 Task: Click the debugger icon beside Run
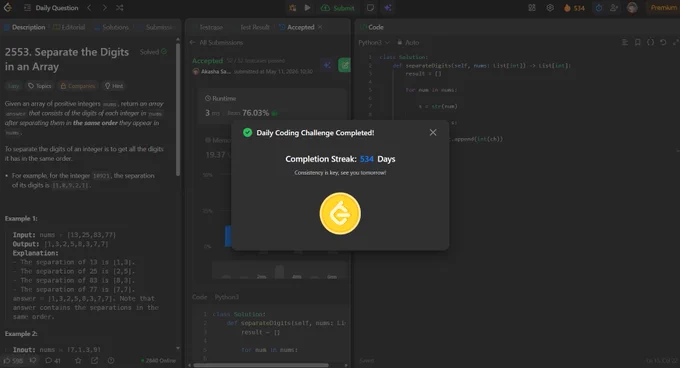pyautogui.click(x=293, y=8)
